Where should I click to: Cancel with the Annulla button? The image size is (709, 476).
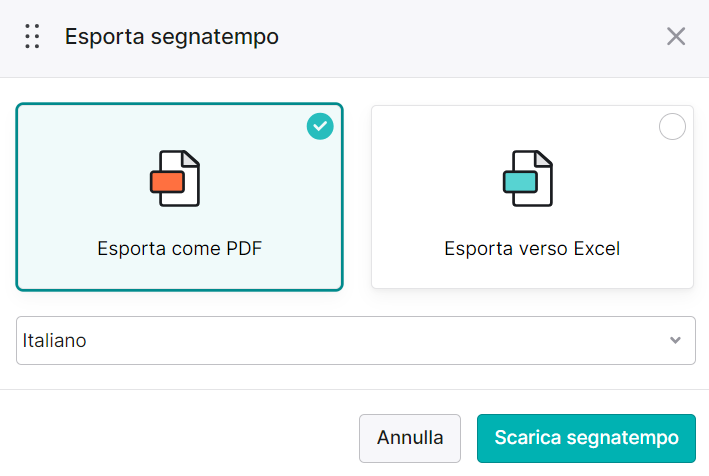click(x=410, y=438)
